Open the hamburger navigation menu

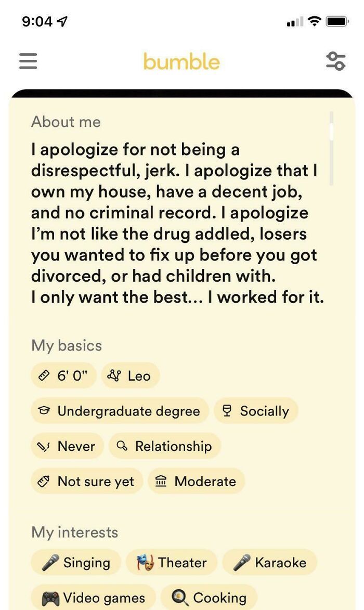28,61
